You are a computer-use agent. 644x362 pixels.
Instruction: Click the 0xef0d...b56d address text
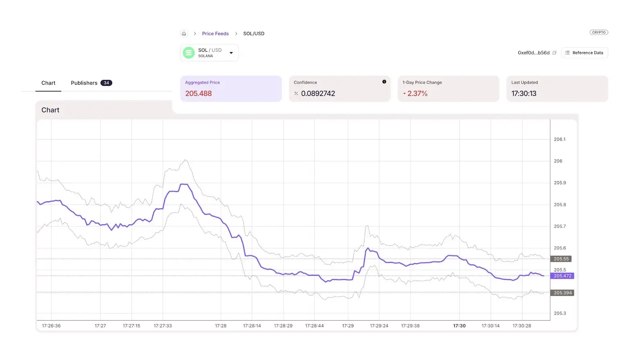point(534,53)
